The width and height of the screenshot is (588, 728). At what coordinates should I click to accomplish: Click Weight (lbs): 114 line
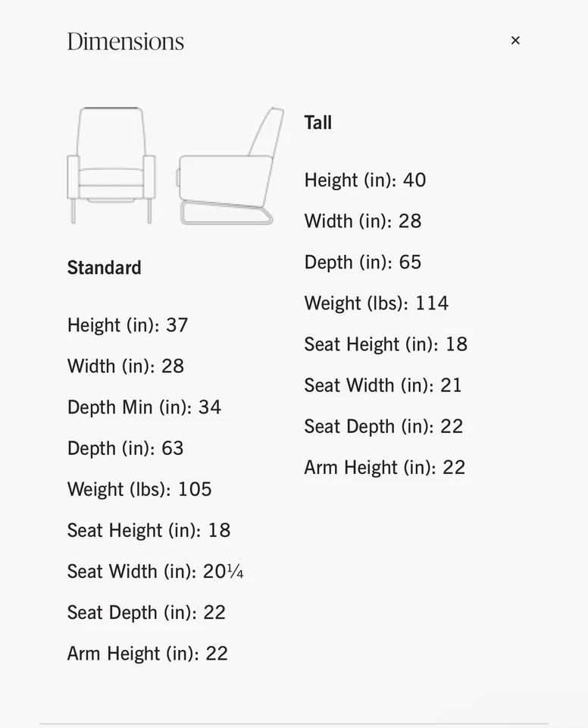[377, 303]
